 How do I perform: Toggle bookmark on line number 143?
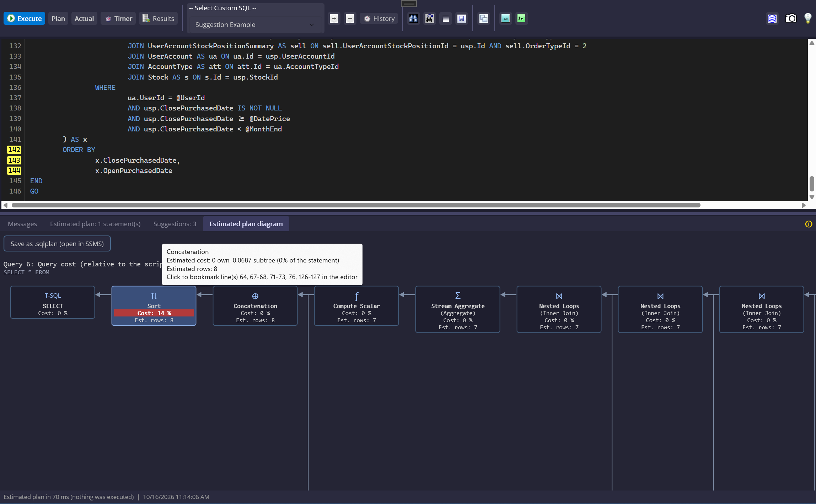pyautogui.click(x=14, y=160)
